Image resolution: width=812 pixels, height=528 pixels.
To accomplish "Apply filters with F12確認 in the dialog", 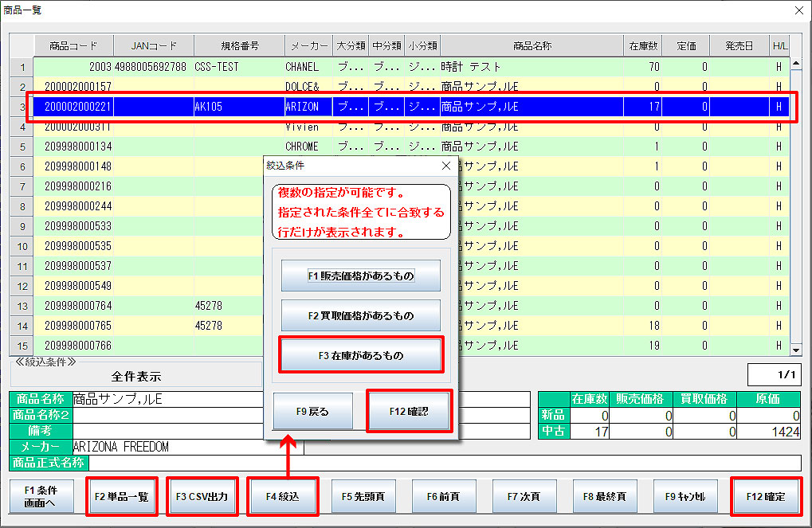I will point(409,410).
